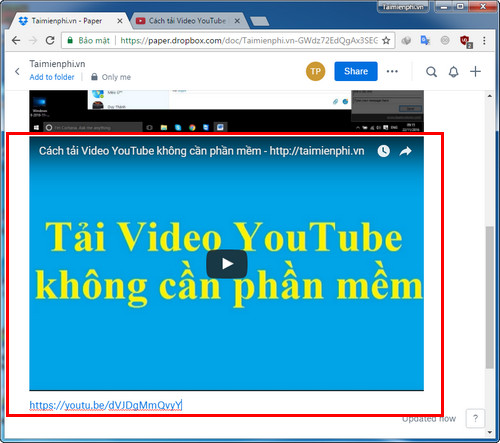Click the Add to folder link
The image size is (500, 443).
coord(52,77)
